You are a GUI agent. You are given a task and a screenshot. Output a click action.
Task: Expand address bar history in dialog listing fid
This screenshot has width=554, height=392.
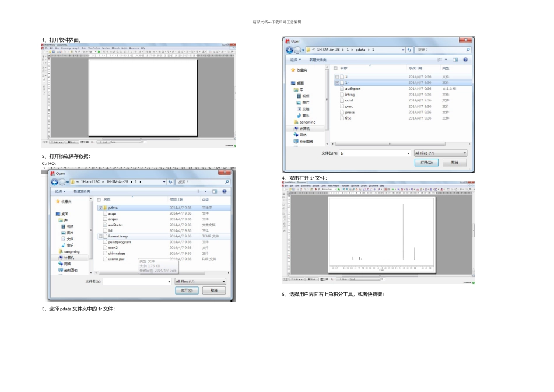tap(164, 181)
